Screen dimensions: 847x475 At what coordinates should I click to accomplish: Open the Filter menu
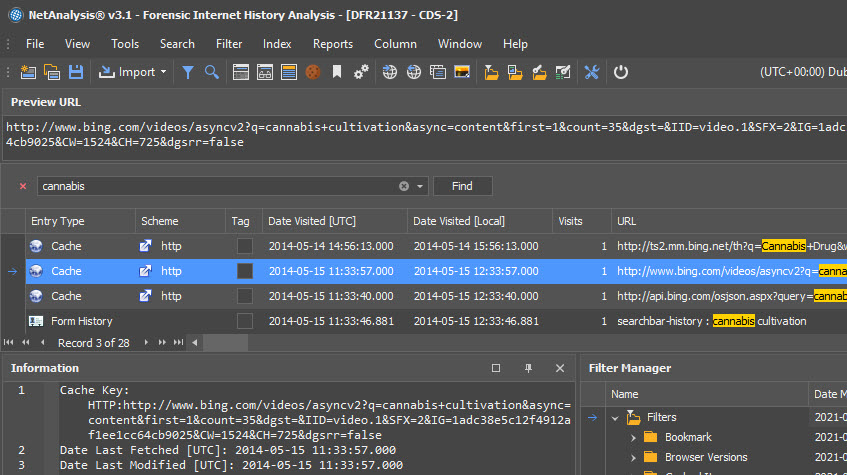[x=229, y=44]
